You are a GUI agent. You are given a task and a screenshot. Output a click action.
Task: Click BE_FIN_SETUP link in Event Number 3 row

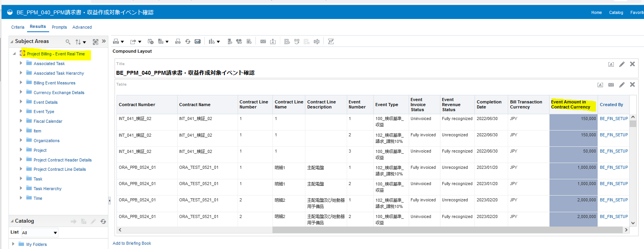point(614,151)
